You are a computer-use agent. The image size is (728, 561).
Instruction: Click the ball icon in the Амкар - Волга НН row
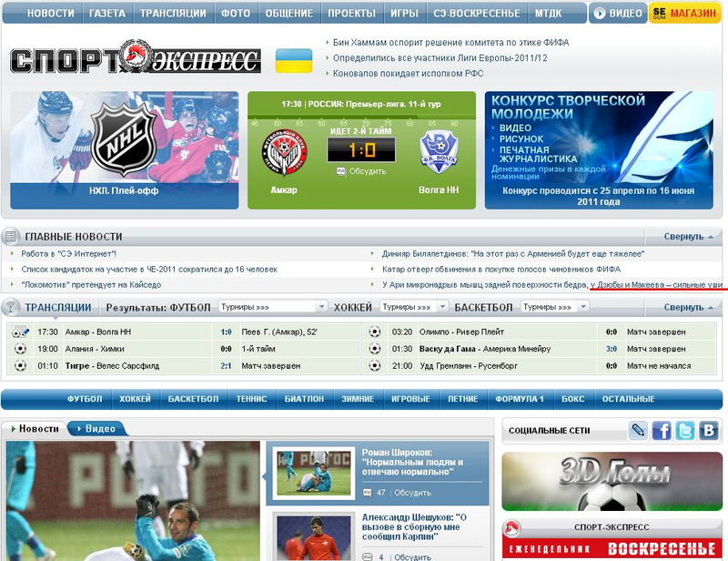(20, 331)
